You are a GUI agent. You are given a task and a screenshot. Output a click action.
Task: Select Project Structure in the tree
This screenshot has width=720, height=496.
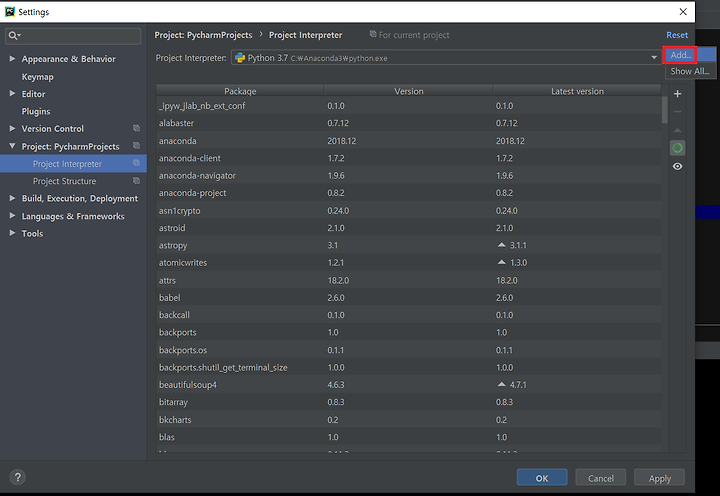click(x=73, y=181)
